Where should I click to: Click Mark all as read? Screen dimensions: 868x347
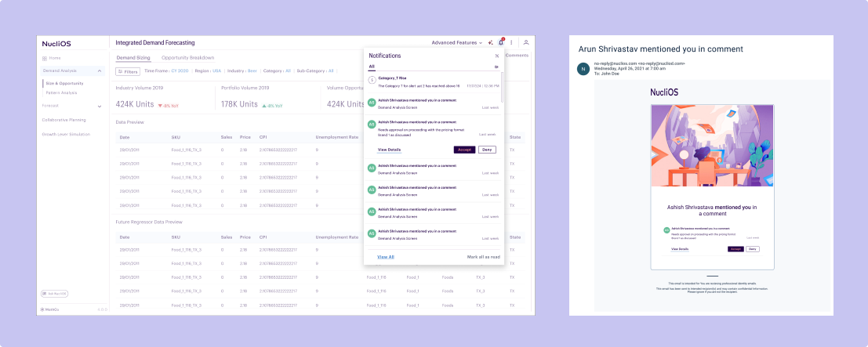484,257
